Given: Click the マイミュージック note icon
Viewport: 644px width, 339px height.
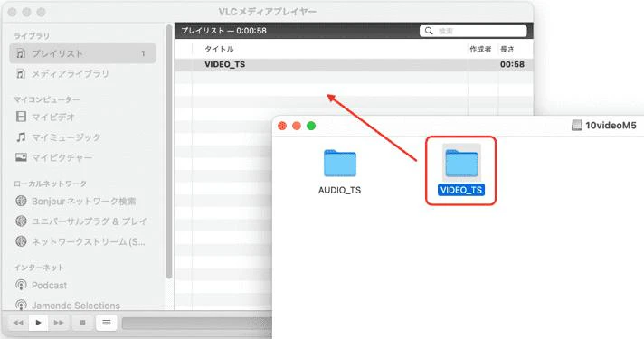Looking at the screenshot, I should point(21,137).
